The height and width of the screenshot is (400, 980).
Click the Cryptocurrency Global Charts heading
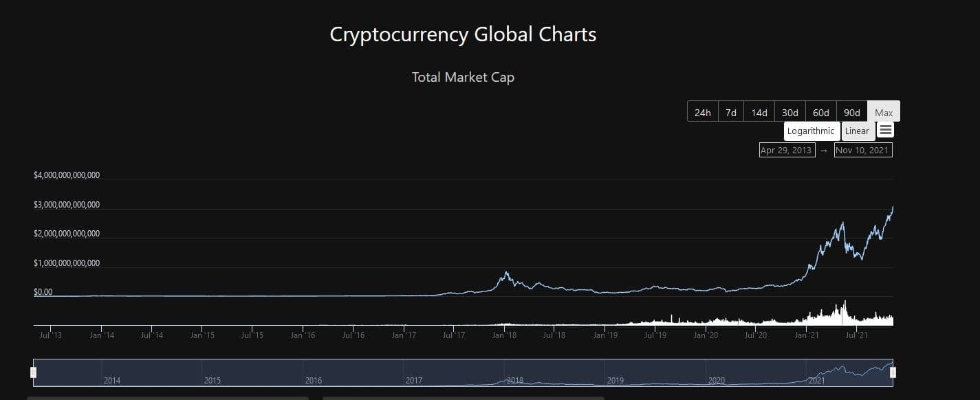(463, 34)
